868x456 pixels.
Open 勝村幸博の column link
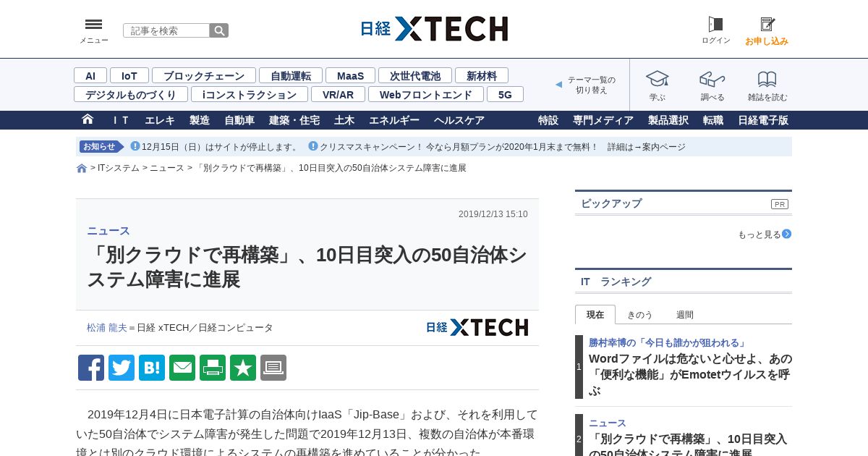[x=667, y=342]
